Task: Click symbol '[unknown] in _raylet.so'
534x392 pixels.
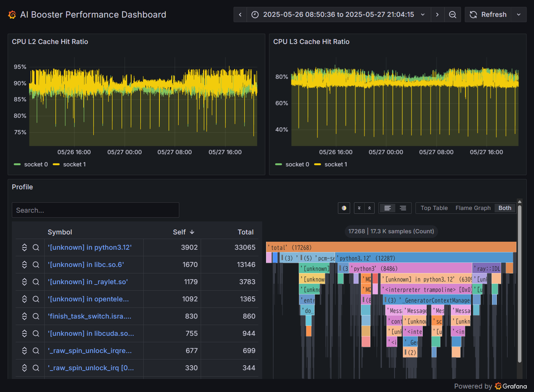Action: point(88,282)
